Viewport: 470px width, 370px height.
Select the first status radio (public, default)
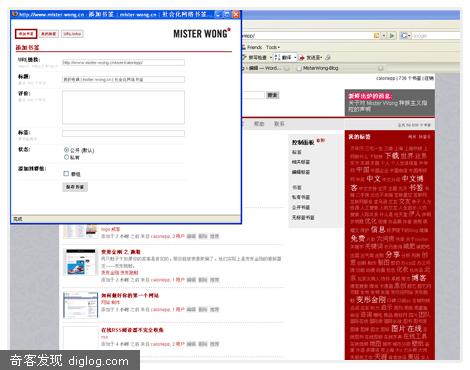point(66,150)
